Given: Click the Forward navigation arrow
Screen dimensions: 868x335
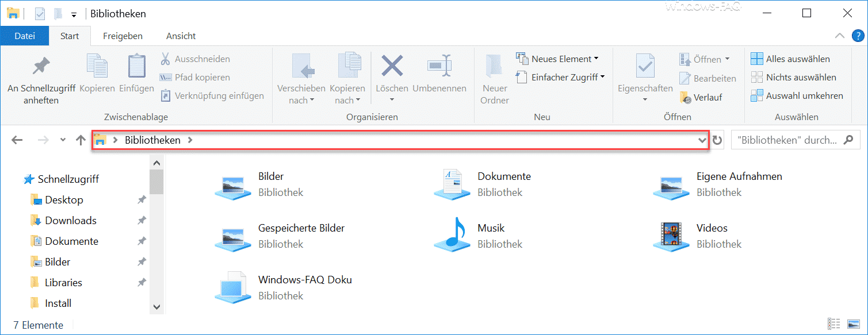Looking at the screenshot, I should (x=43, y=140).
